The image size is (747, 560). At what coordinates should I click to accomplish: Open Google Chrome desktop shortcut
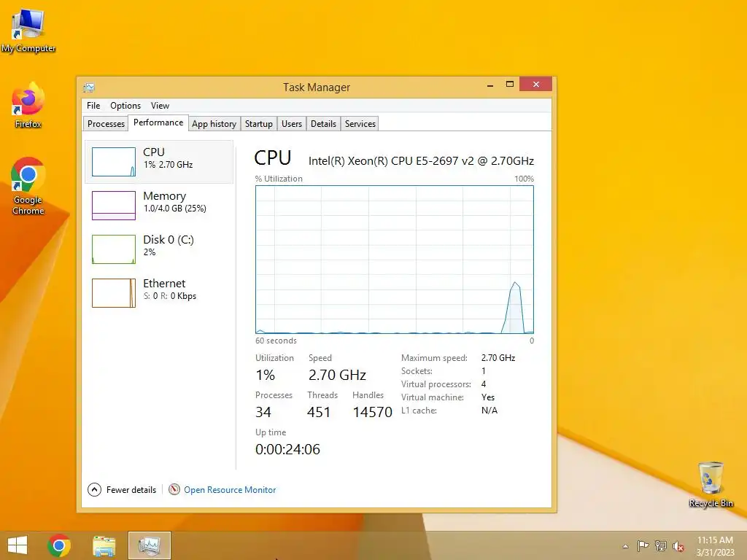coord(28,186)
